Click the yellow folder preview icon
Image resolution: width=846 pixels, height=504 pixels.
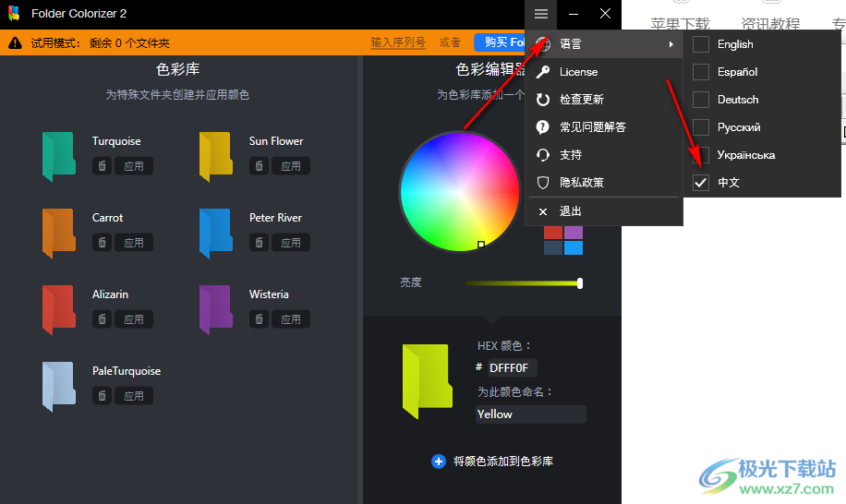[x=428, y=380]
